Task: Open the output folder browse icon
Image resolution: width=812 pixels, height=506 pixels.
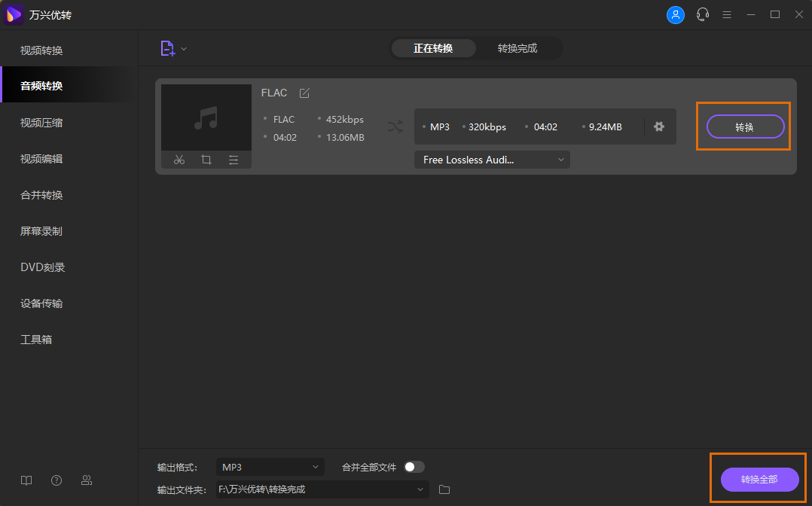Action: point(444,489)
